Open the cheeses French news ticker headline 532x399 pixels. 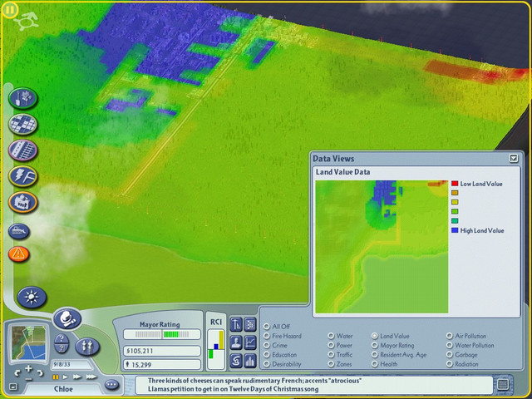[254, 381]
